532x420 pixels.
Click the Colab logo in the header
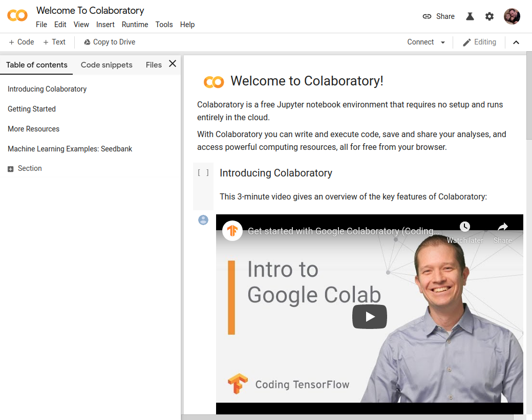17,16
